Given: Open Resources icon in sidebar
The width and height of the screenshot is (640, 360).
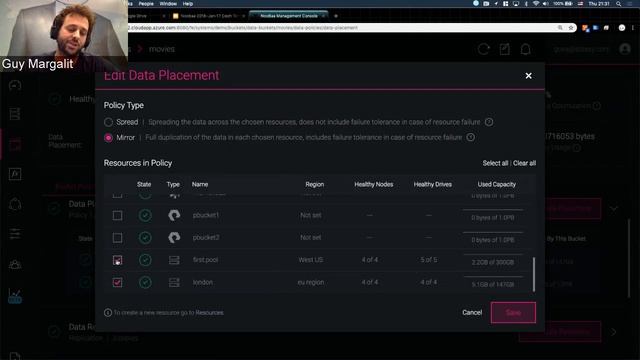Looking at the screenshot, I should click(15, 114).
